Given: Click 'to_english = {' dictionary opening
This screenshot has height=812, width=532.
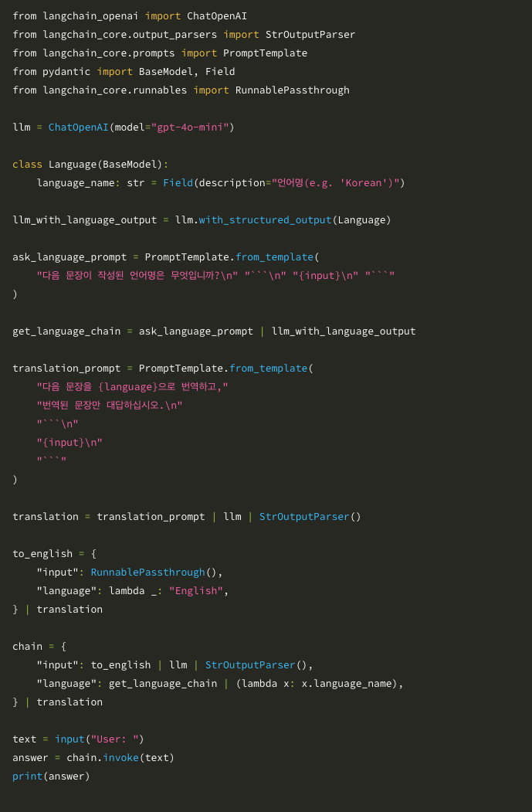Looking at the screenshot, I should [54, 554].
